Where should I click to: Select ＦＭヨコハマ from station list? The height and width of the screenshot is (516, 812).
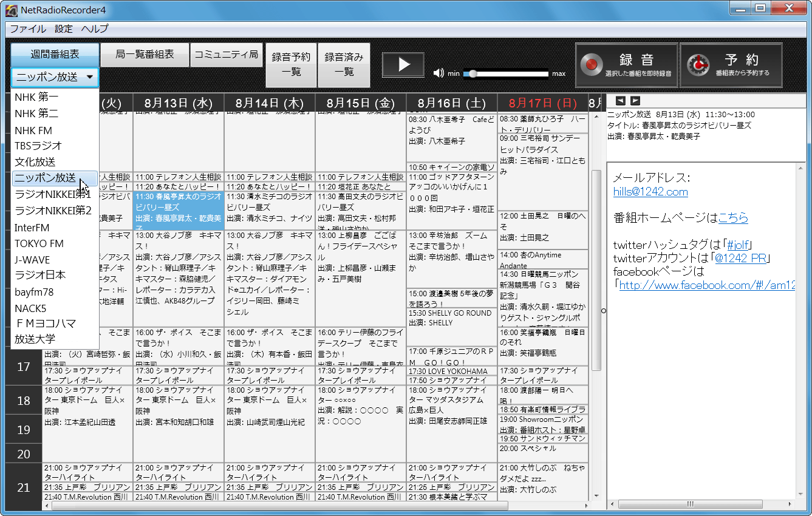tap(55, 324)
